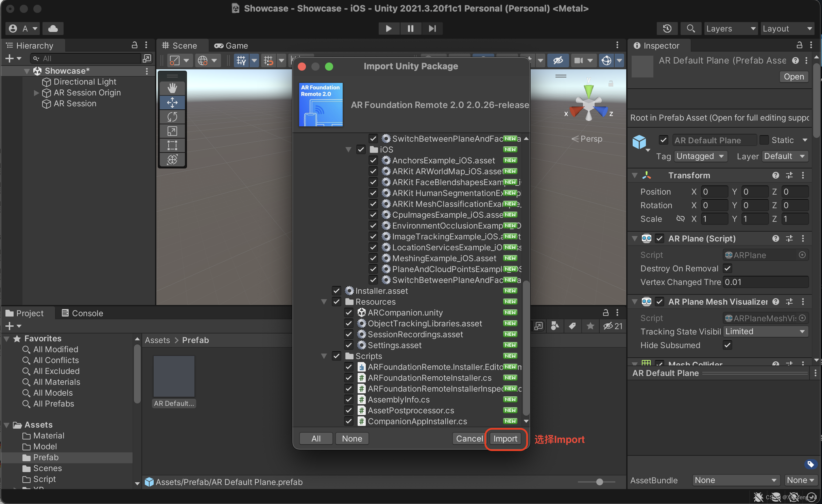The height and width of the screenshot is (504, 822).
Task: Select the Rect transform tool
Action: [x=172, y=145]
